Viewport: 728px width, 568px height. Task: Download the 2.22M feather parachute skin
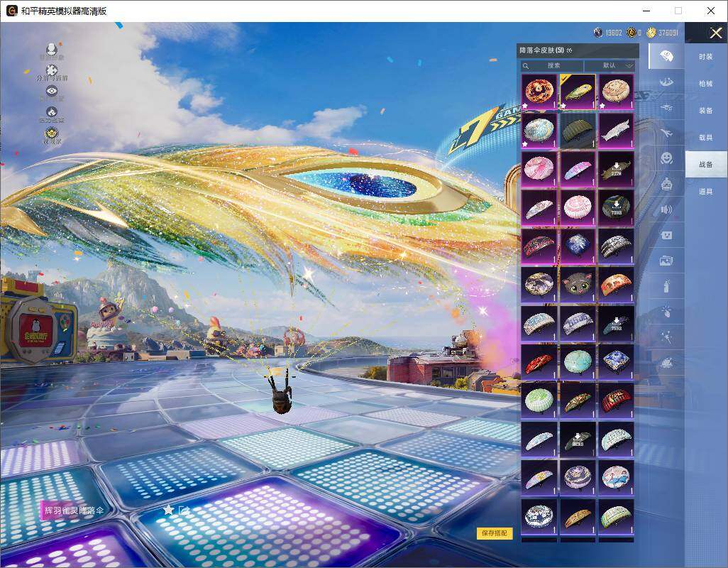(616, 169)
